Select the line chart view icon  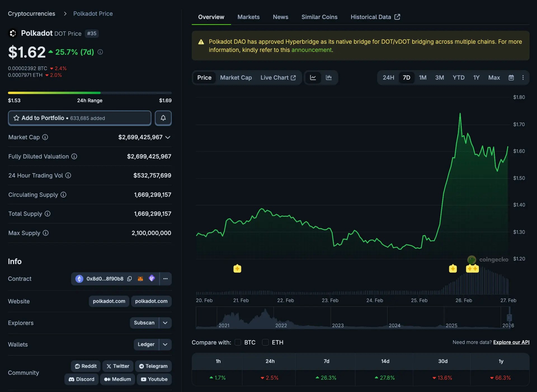coord(313,78)
